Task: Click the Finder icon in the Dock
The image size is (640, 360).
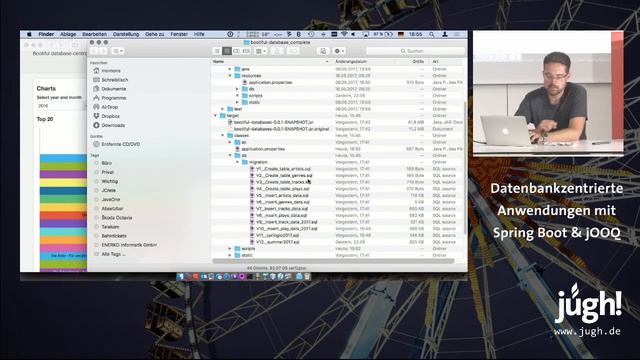Action: coord(181,277)
